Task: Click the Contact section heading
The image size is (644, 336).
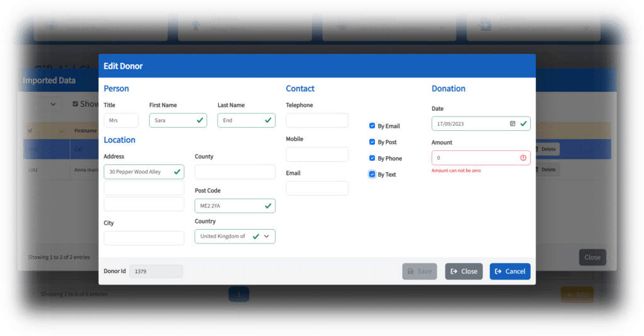Action: click(x=300, y=88)
